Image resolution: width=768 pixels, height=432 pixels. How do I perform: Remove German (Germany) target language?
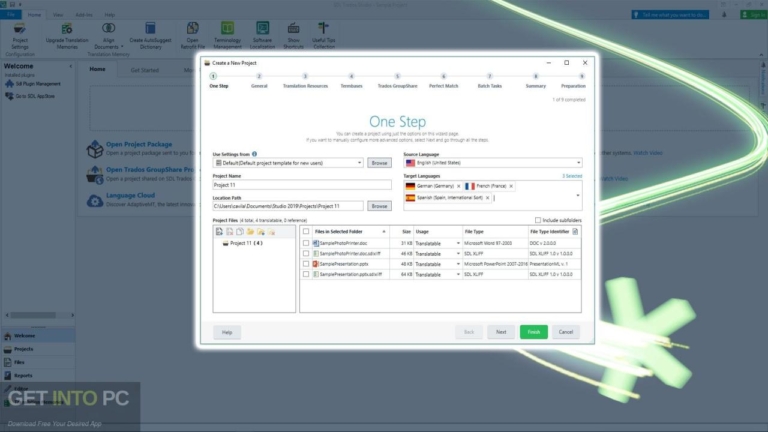(x=458, y=186)
